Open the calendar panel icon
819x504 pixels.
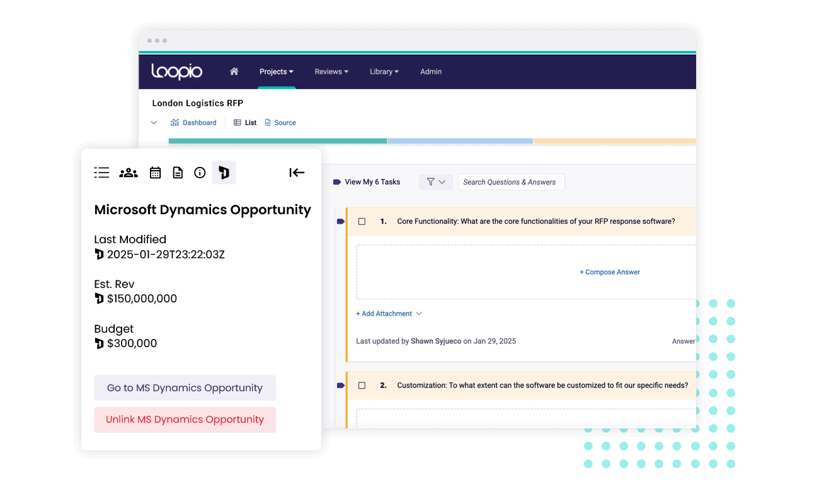click(x=155, y=173)
